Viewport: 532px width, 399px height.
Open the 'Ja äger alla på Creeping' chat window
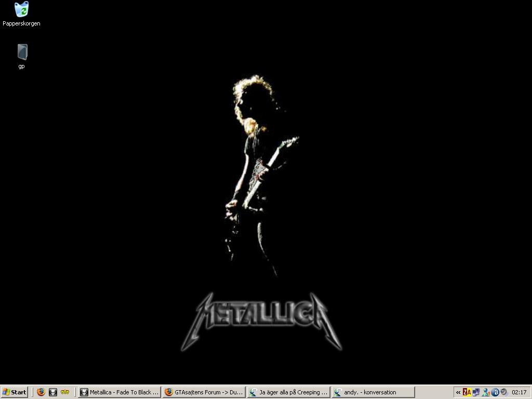tap(289, 392)
